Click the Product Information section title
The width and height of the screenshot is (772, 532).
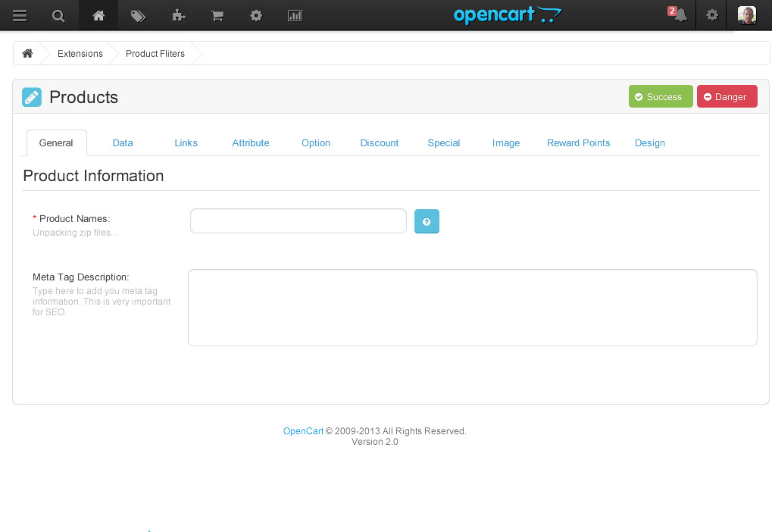click(93, 176)
